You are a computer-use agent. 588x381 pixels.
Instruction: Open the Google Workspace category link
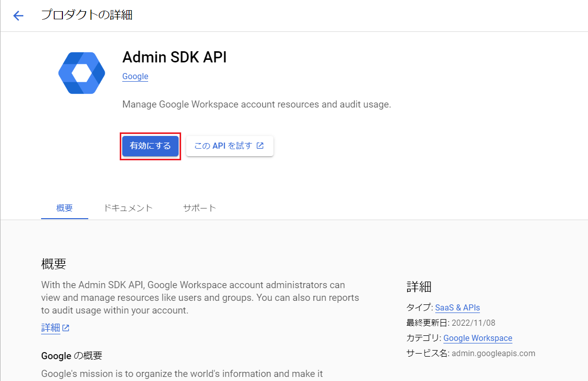478,338
